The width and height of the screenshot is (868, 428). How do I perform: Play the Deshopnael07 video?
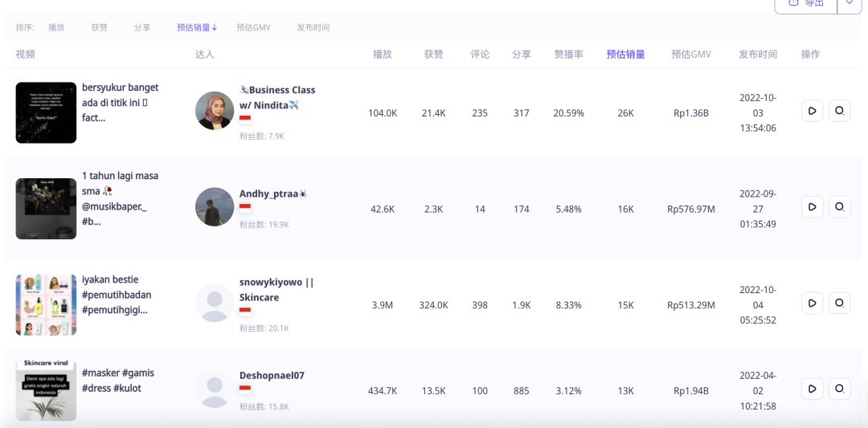click(x=813, y=389)
